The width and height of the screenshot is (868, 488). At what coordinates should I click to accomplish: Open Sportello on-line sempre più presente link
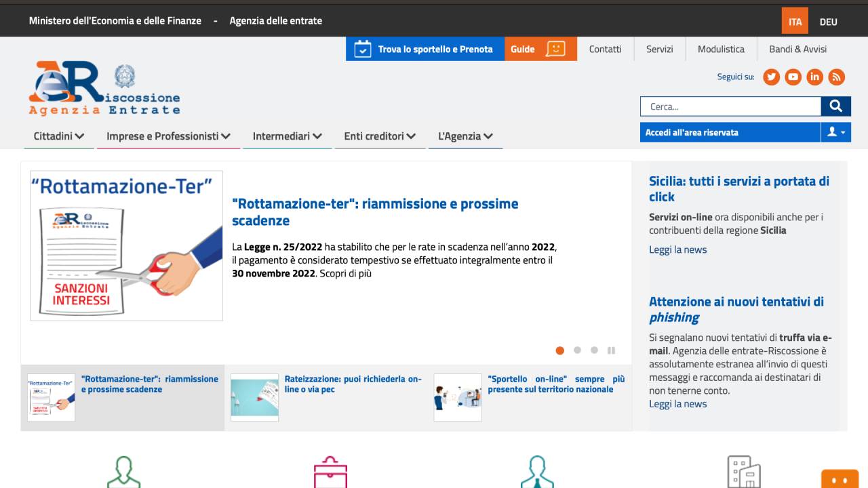pyautogui.click(x=556, y=384)
